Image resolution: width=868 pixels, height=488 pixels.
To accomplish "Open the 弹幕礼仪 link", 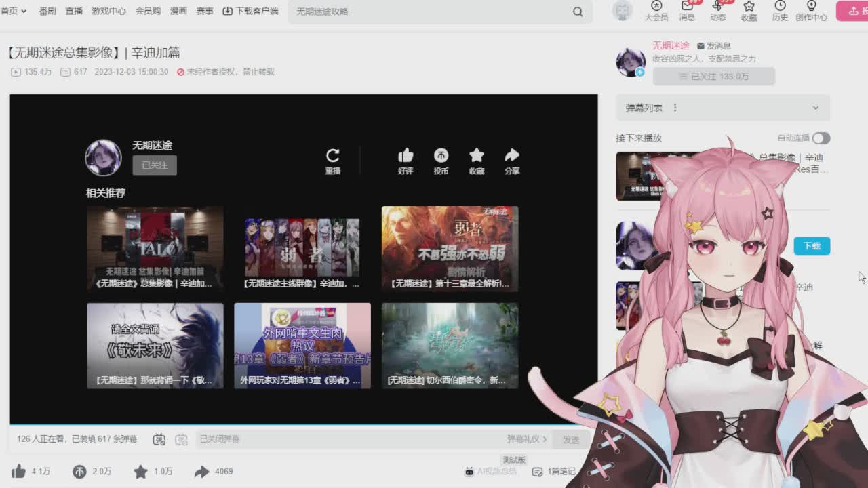I will click(527, 439).
